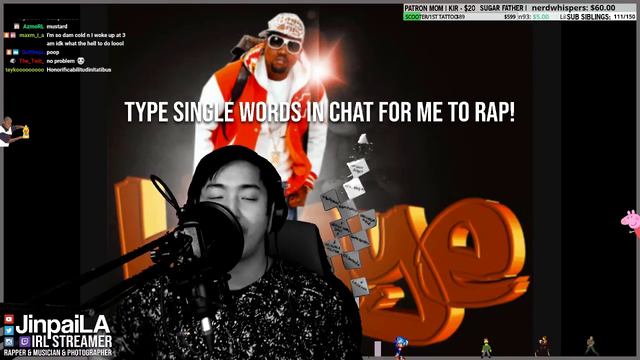Click 'TYPE SINGLE WORDS IN CHAT' banner text
Image resolution: width=640 pixels, height=360 pixels.
pos(320,112)
